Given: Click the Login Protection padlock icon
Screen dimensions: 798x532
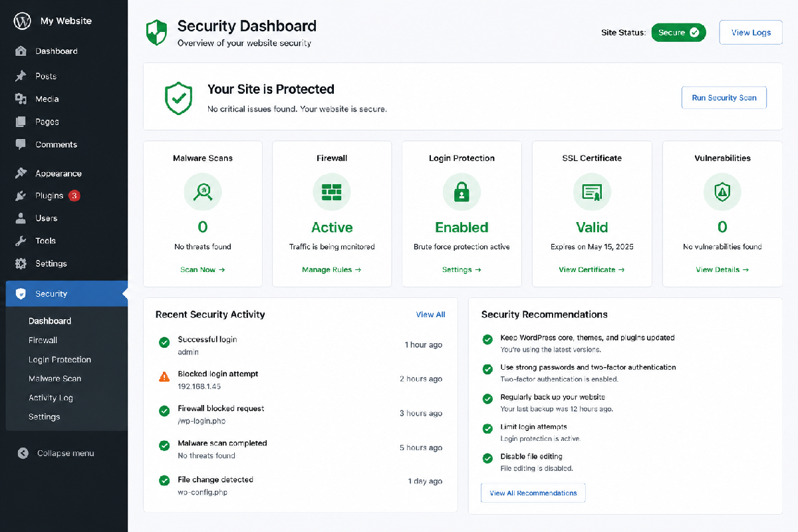Looking at the screenshot, I should [x=462, y=192].
